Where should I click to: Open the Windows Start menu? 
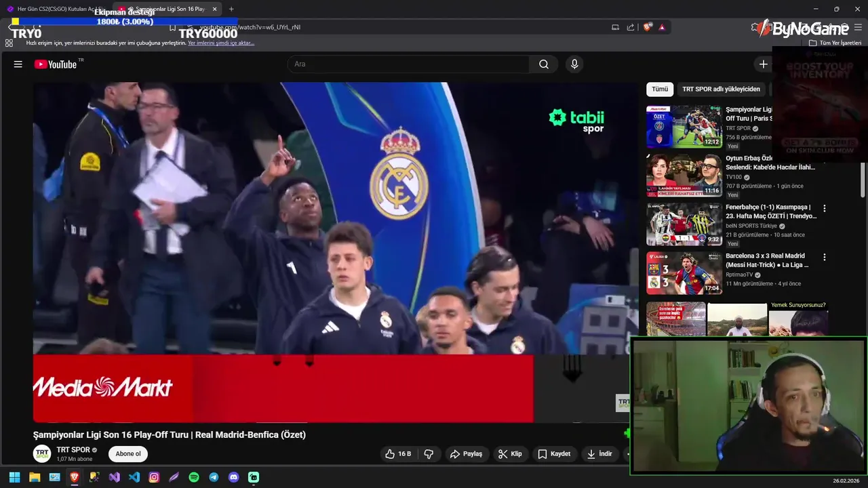[x=14, y=477]
